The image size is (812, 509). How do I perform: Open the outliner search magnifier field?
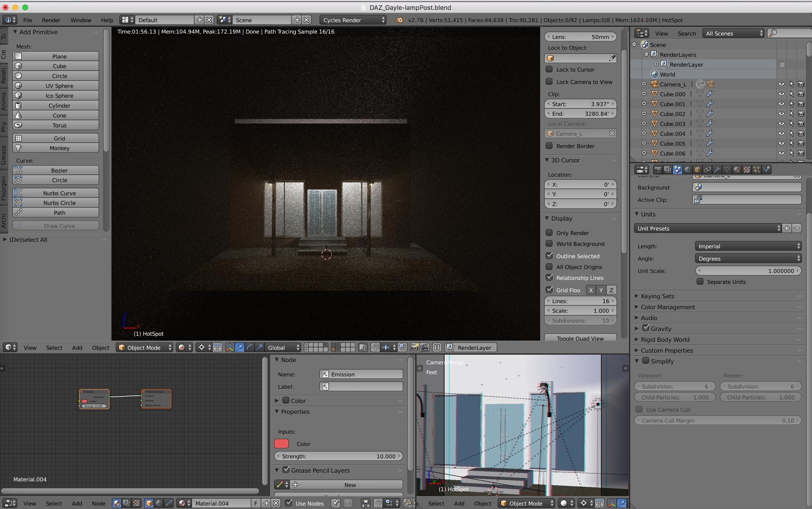coord(790,33)
